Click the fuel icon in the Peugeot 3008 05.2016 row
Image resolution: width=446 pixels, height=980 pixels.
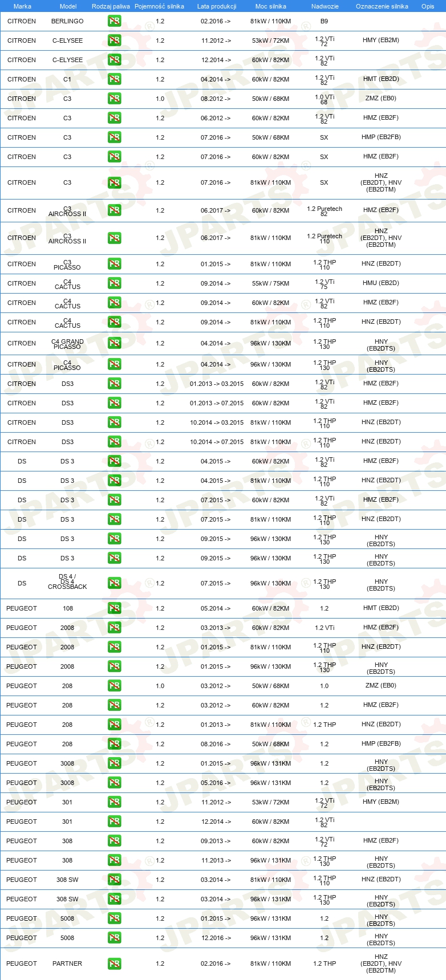(114, 783)
